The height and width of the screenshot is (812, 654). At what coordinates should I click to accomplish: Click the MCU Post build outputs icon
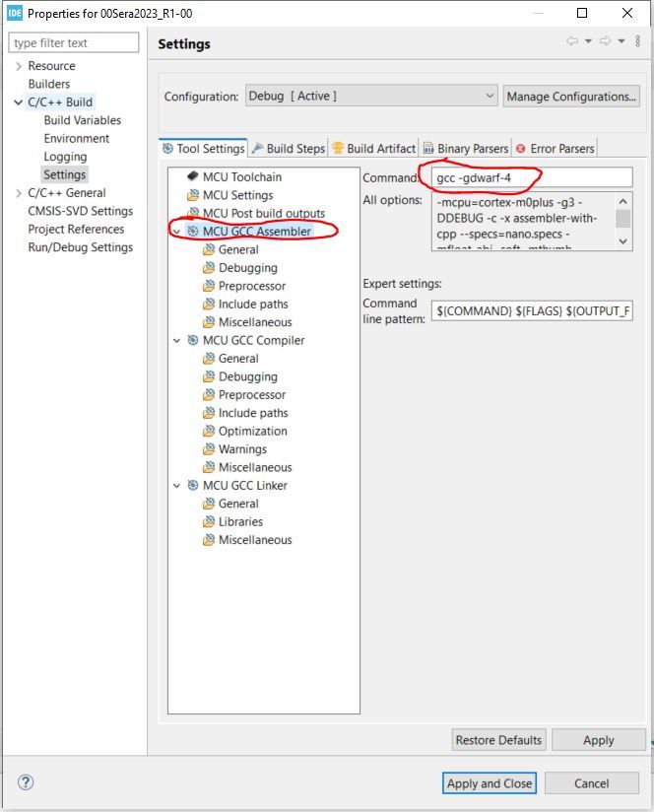click(193, 213)
